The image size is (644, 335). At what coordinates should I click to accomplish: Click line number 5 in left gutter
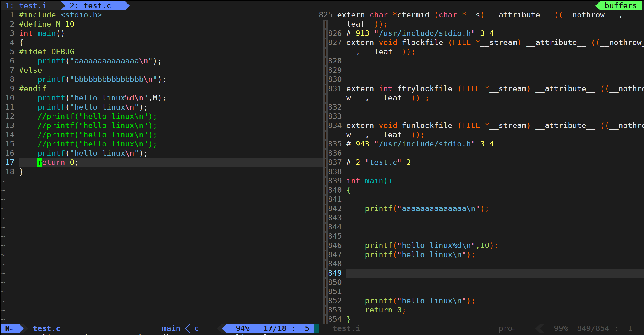(12, 52)
